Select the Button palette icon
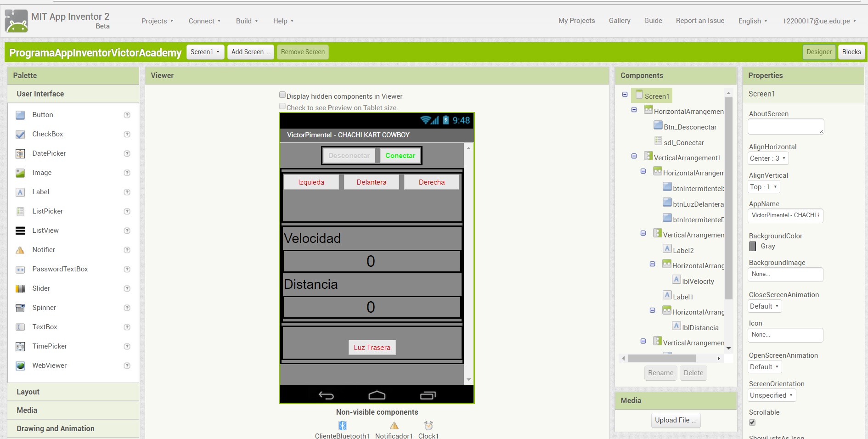The image size is (868, 439). [x=20, y=115]
